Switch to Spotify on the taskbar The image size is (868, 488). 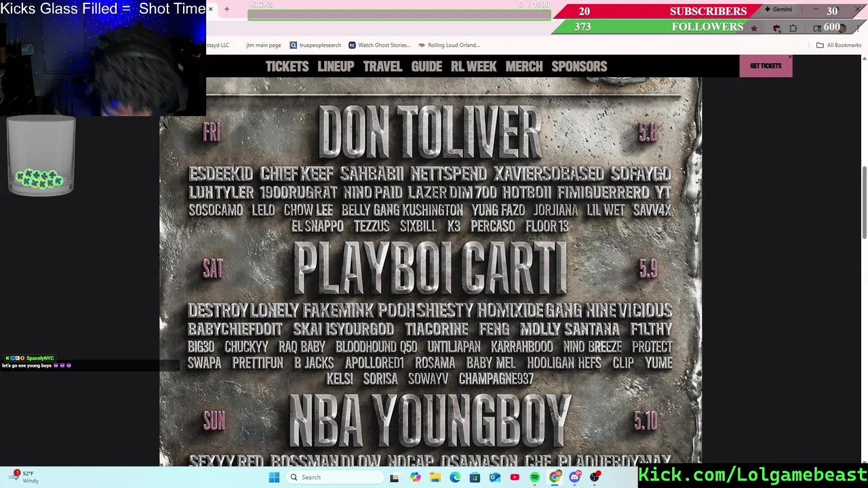(x=534, y=477)
